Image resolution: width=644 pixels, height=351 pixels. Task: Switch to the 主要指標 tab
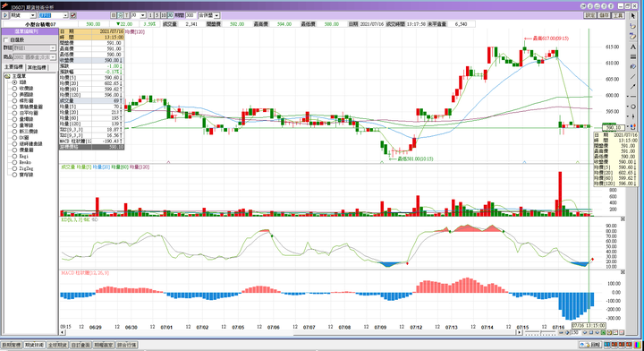[x=13, y=67]
